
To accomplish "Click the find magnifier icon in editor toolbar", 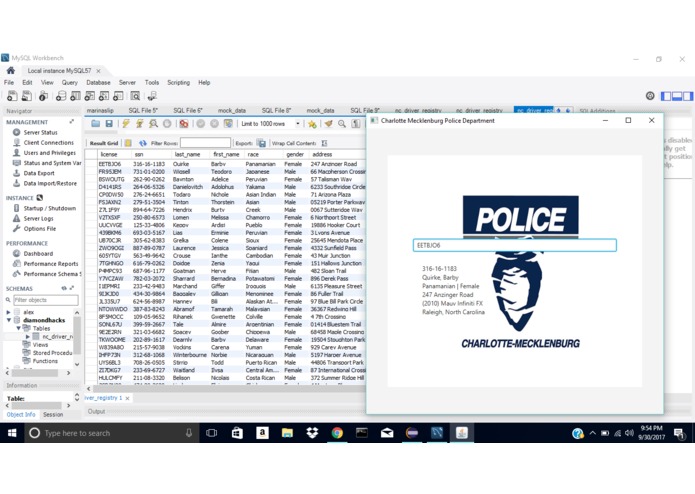I will [342, 124].
